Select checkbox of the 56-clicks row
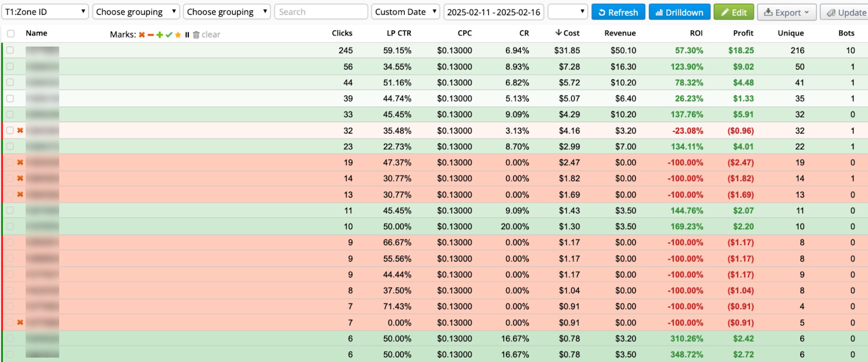 (x=10, y=67)
